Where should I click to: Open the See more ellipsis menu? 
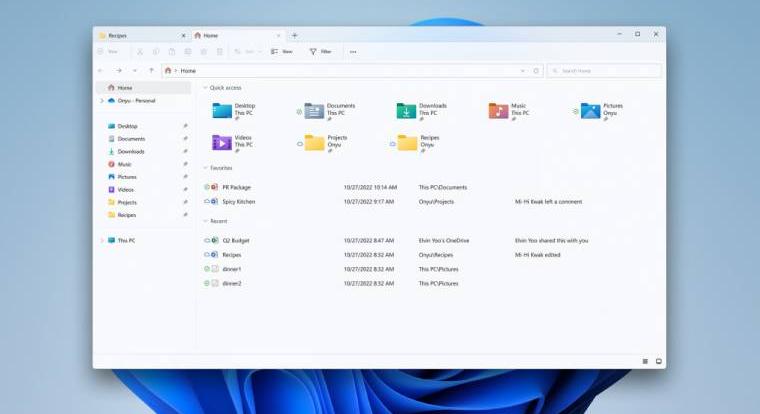(353, 51)
